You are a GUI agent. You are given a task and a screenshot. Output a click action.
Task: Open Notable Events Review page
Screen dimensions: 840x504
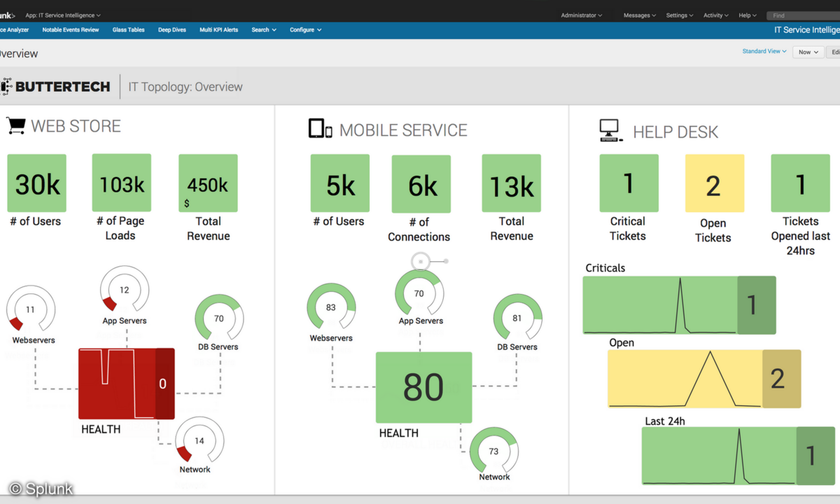(x=70, y=30)
